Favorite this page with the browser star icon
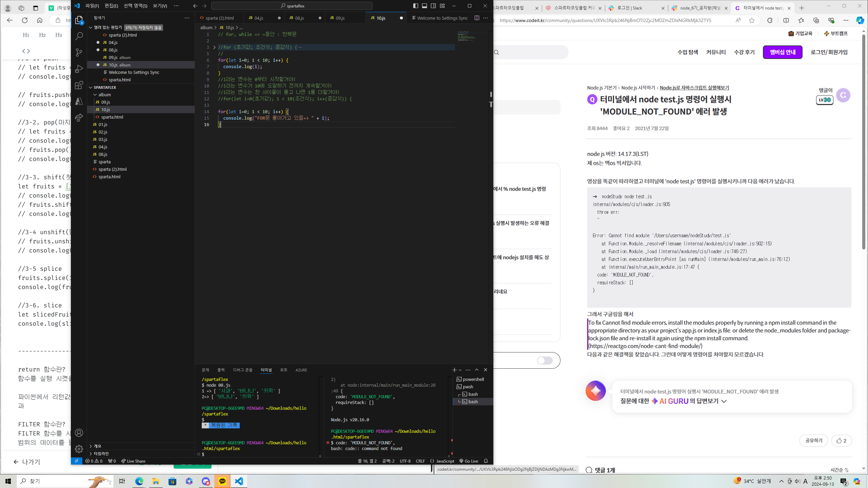 click(x=752, y=20)
